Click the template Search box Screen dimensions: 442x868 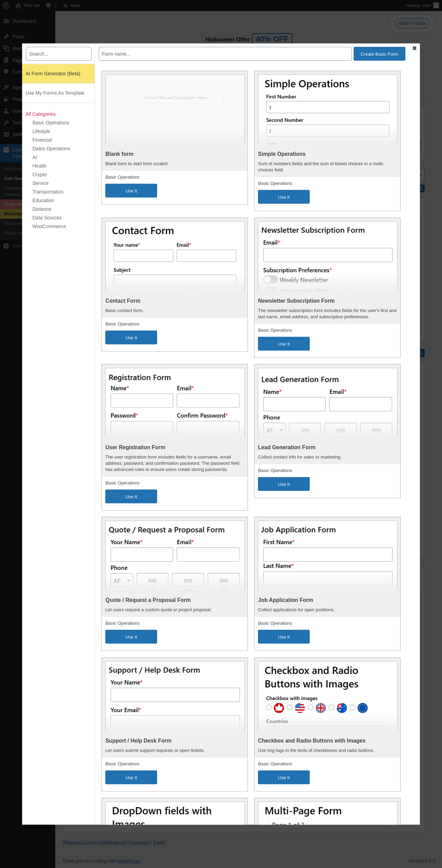(59, 54)
